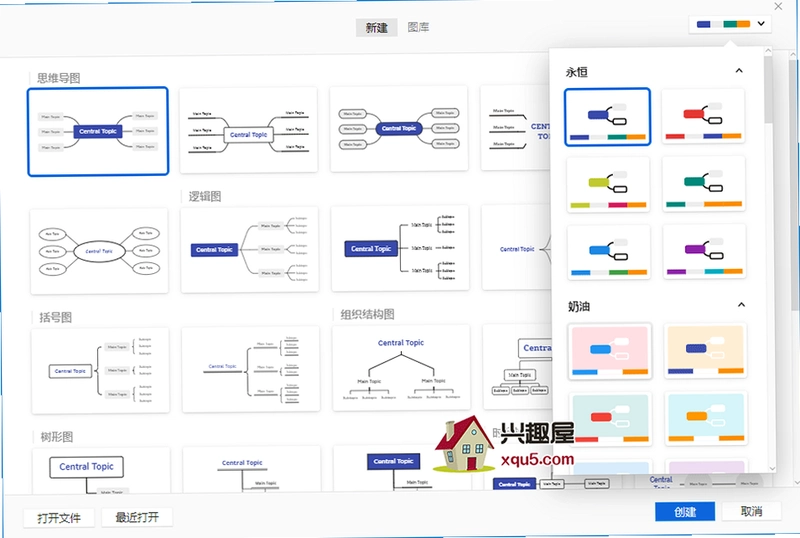The image size is (800, 538).
Task: Choose the peach background theme under 奶油
Action: 706,351
